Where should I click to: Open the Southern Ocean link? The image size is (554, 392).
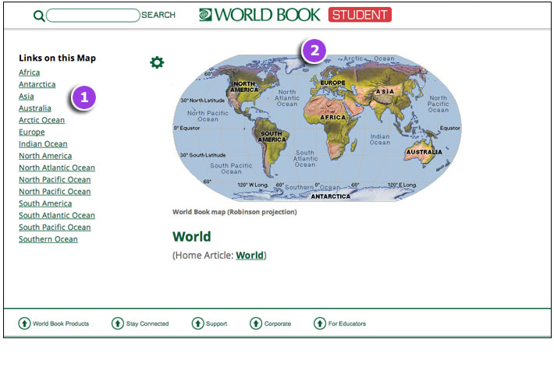pyautogui.click(x=48, y=239)
